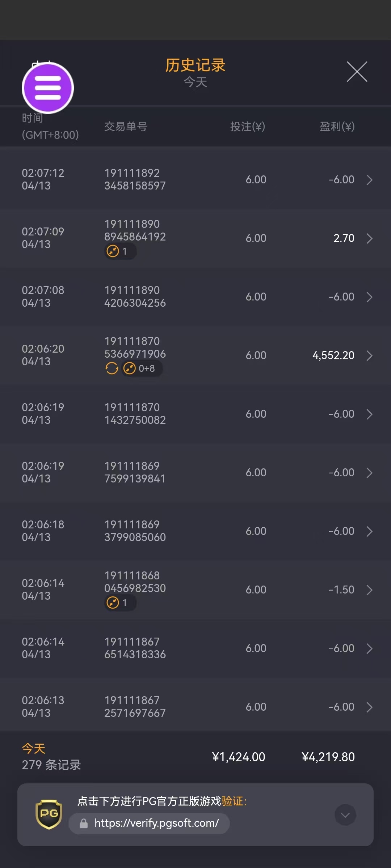Image resolution: width=391 pixels, height=868 pixels.
Task: Collapse PG verification banner with down arrow
Action: point(345,815)
